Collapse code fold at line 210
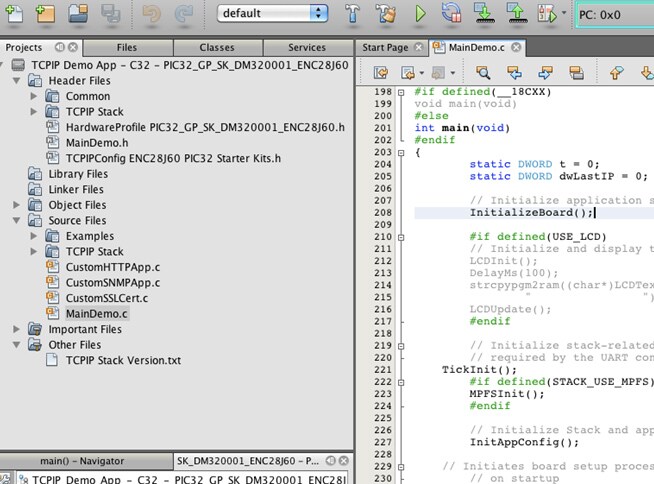The image size is (654, 484). [x=401, y=237]
